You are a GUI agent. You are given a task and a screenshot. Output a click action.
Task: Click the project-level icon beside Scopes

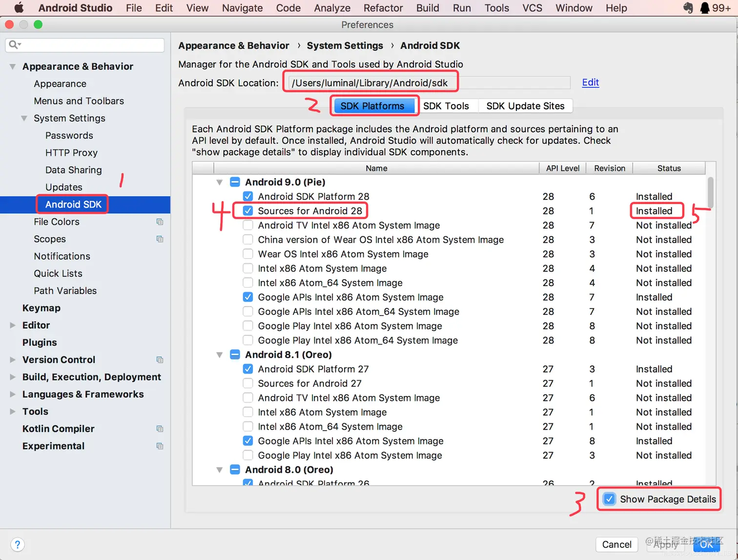(160, 239)
